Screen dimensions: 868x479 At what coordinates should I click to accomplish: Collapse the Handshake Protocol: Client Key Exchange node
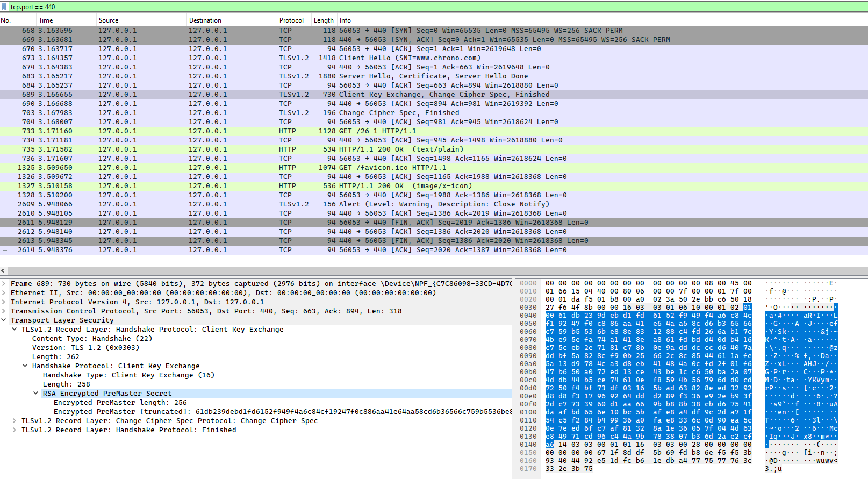point(25,366)
